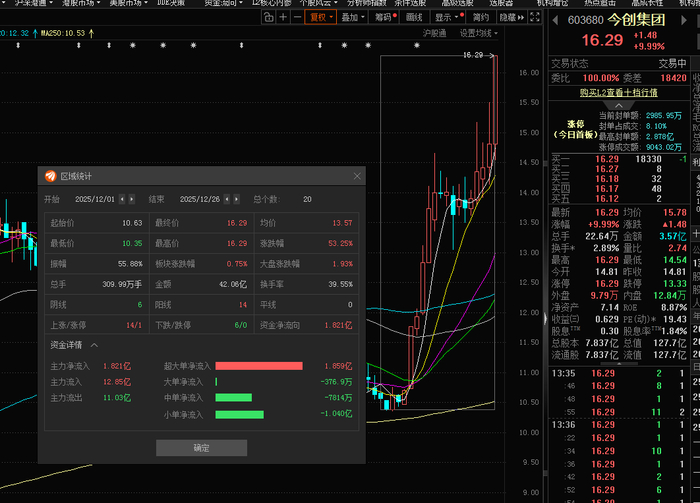The image size is (700, 503).
Task: Open 购买L2查看十档行情 link
Action: (x=618, y=92)
